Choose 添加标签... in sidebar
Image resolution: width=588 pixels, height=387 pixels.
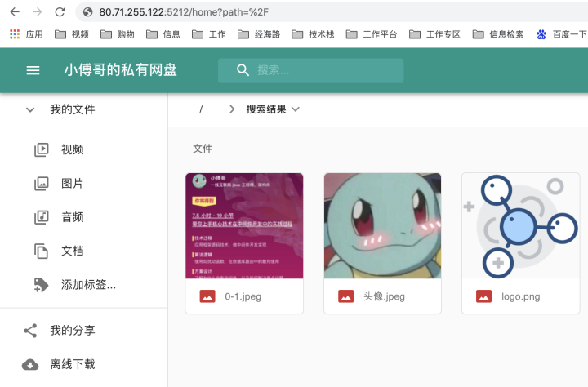pyautogui.click(x=88, y=285)
